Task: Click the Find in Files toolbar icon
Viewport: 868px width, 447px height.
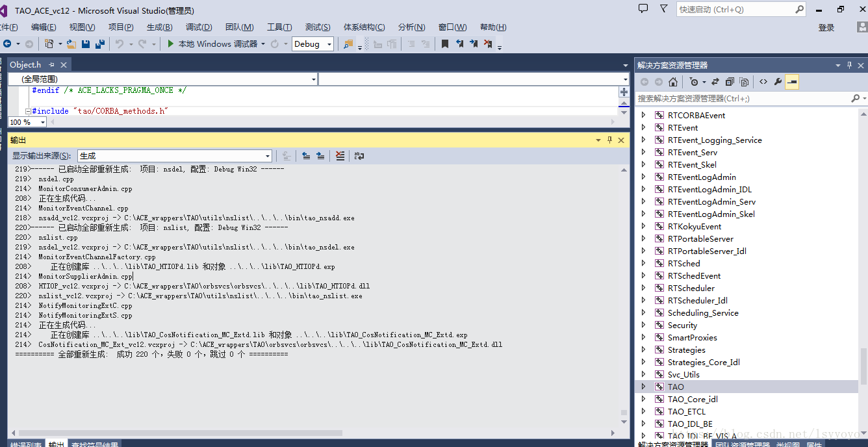Action: click(349, 44)
